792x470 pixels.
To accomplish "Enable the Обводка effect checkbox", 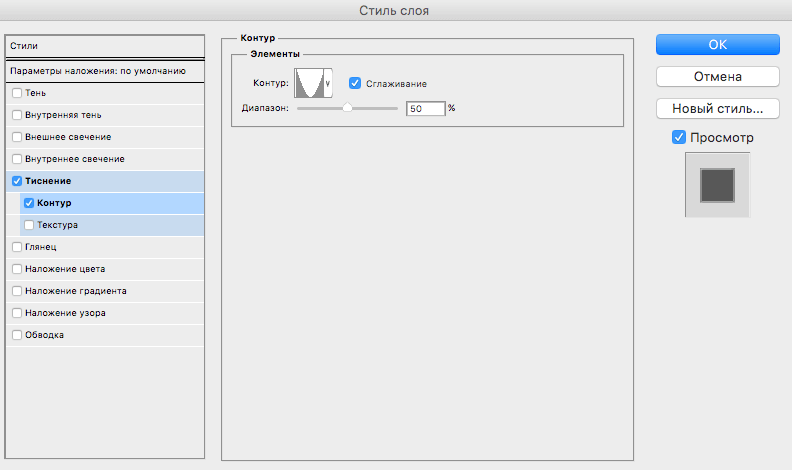I will click(x=16, y=335).
